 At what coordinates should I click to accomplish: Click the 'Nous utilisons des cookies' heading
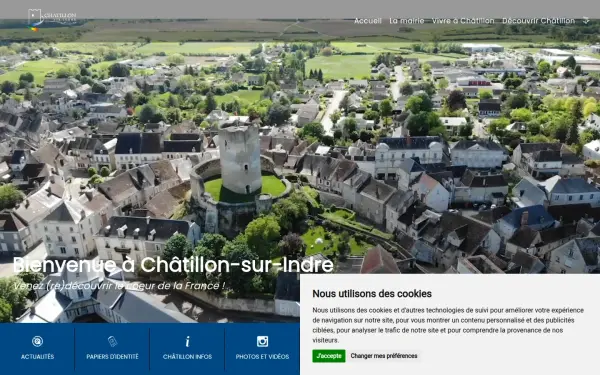coord(372,294)
